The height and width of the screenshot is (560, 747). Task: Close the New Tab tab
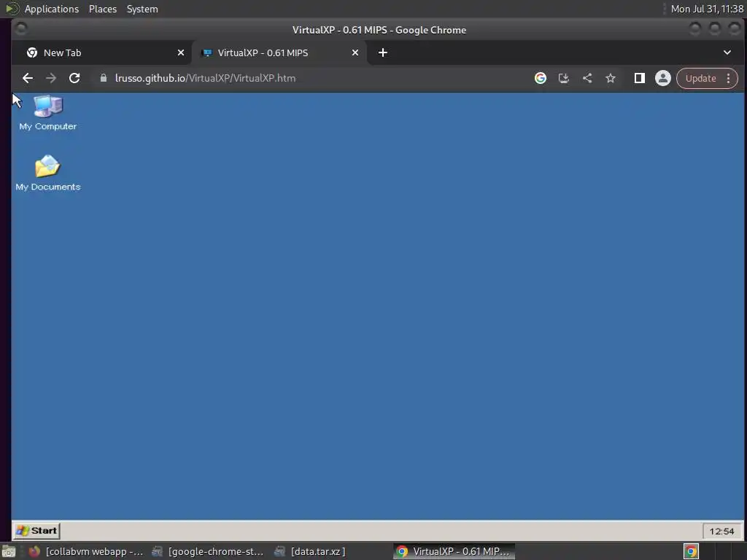181,52
